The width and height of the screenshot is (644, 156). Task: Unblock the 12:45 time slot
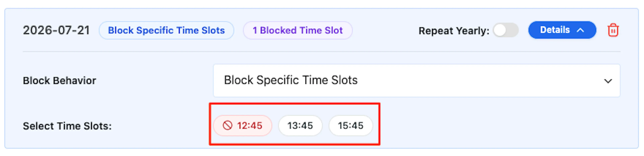click(x=243, y=125)
